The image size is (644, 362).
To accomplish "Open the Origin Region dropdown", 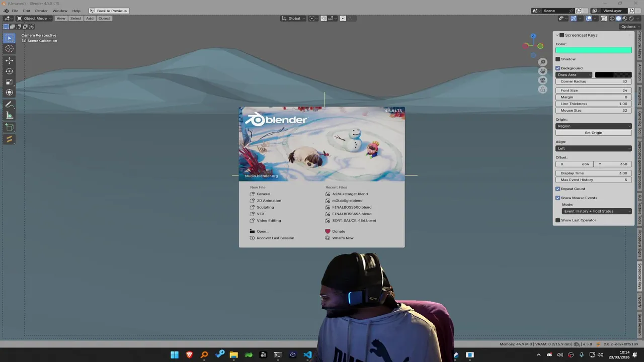I will 594,126.
